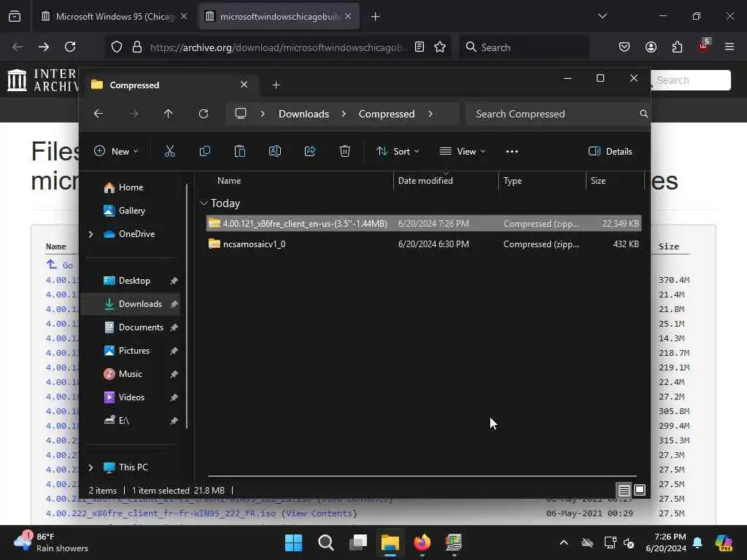Expand the OneDrive tree node
Viewport: 747px width, 560px height.
pyautogui.click(x=90, y=234)
